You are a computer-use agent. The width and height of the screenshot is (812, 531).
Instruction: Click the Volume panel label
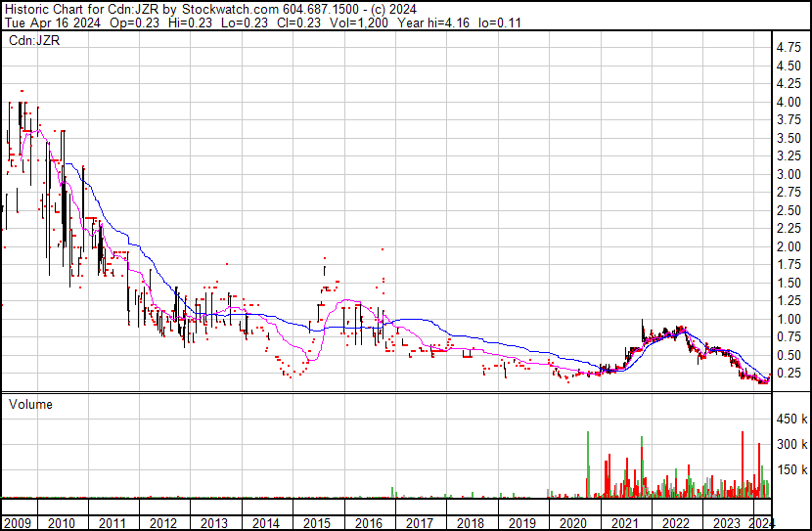coord(31,404)
